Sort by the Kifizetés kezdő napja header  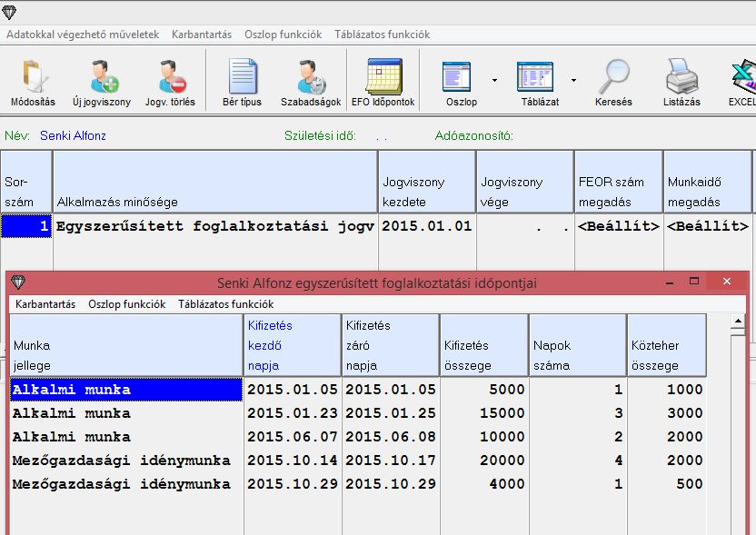point(293,345)
